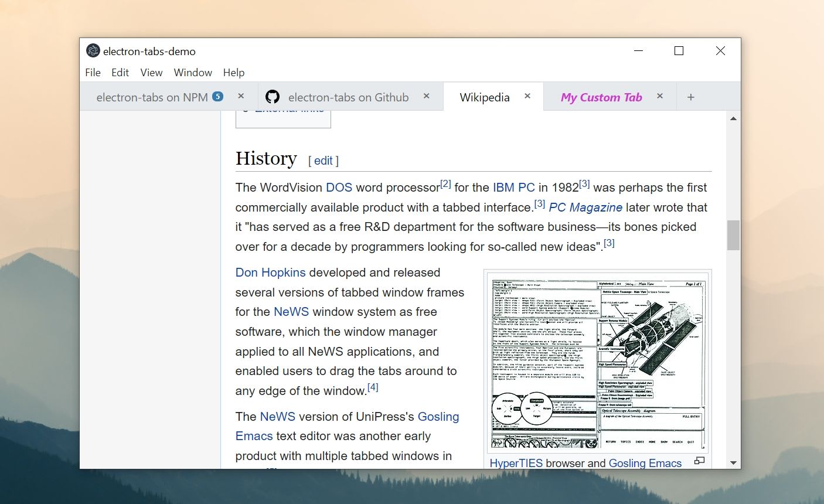
Task: Open the File menu
Action: pyautogui.click(x=92, y=73)
